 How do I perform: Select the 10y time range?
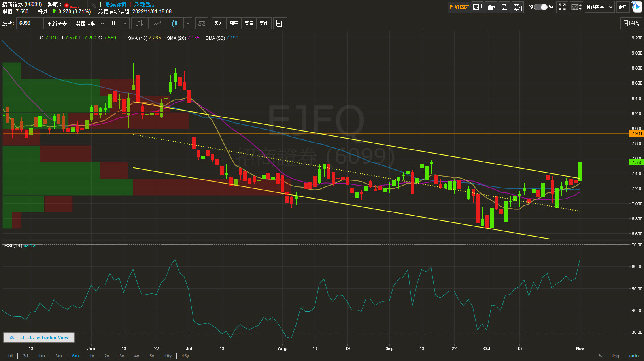(x=168, y=356)
